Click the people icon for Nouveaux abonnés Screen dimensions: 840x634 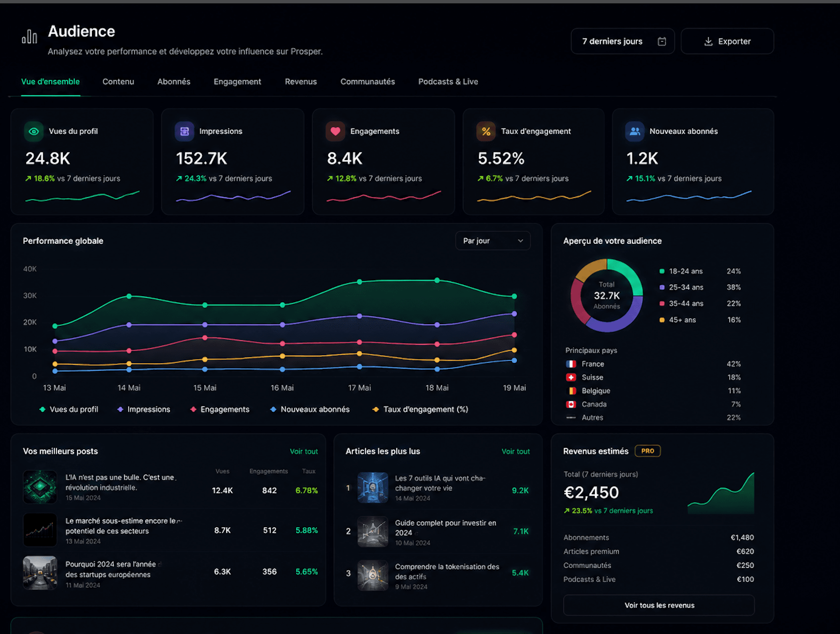click(635, 131)
